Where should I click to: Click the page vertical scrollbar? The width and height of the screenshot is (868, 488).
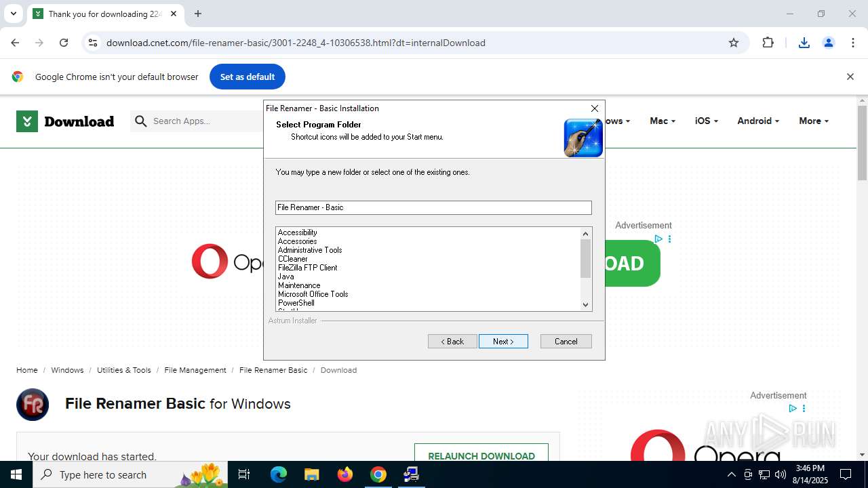click(862, 142)
